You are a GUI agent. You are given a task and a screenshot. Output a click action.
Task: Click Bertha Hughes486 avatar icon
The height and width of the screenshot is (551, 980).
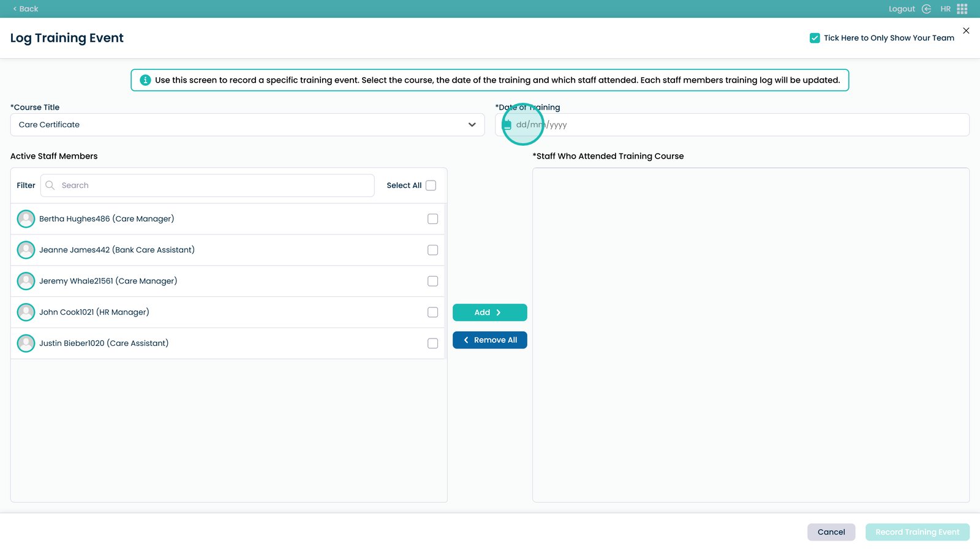(x=26, y=219)
